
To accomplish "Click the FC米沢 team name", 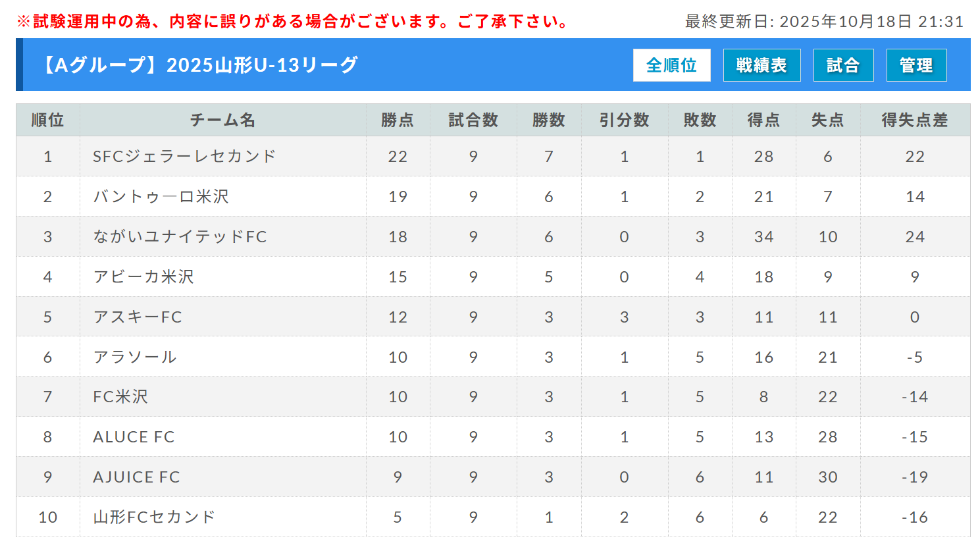I will click(120, 397).
